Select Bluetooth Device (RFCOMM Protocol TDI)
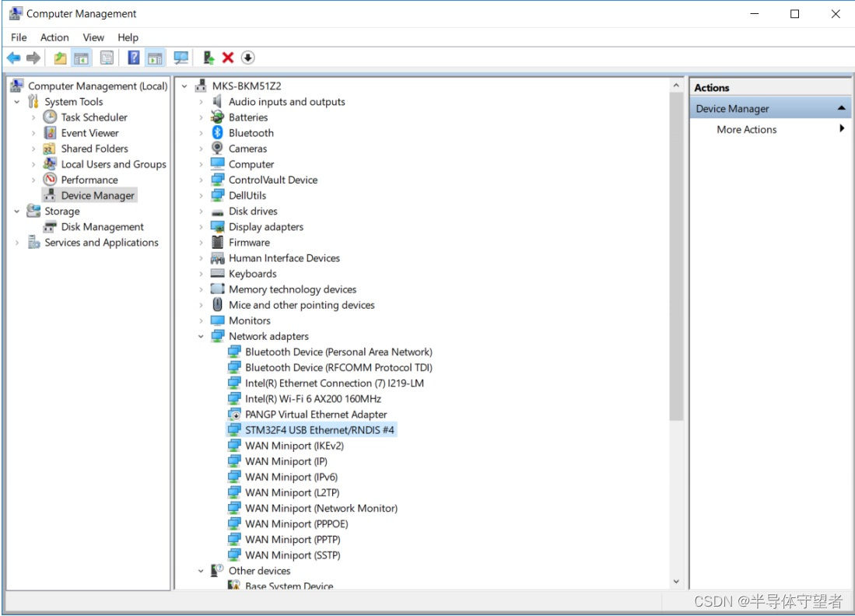855x616 pixels. (338, 368)
